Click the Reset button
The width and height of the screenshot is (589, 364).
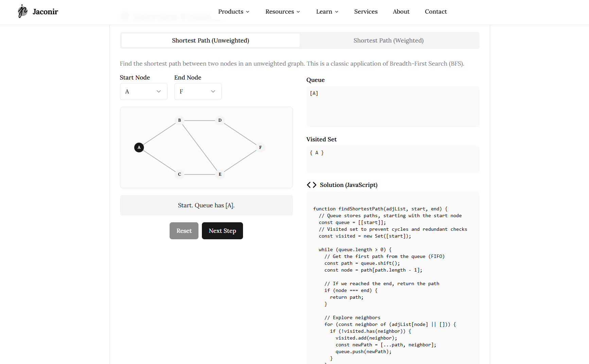[x=184, y=231]
